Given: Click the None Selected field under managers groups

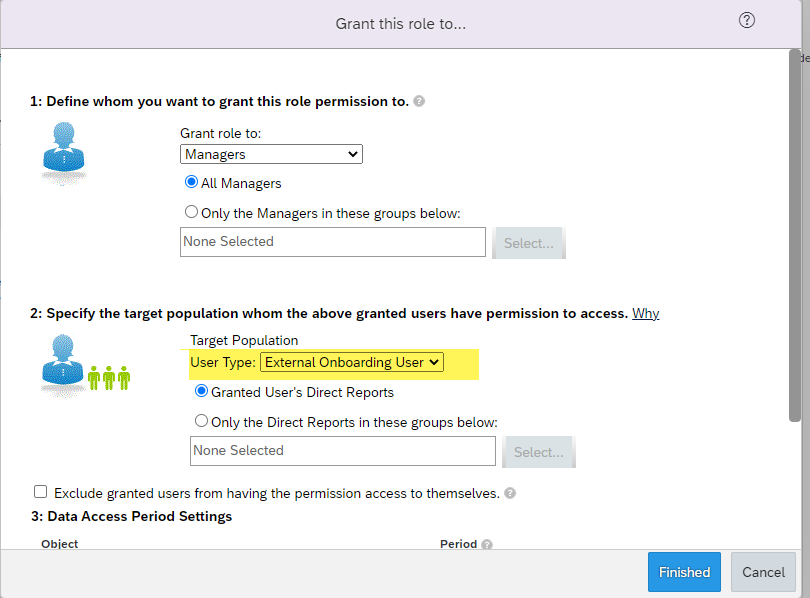Looking at the screenshot, I should (333, 242).
